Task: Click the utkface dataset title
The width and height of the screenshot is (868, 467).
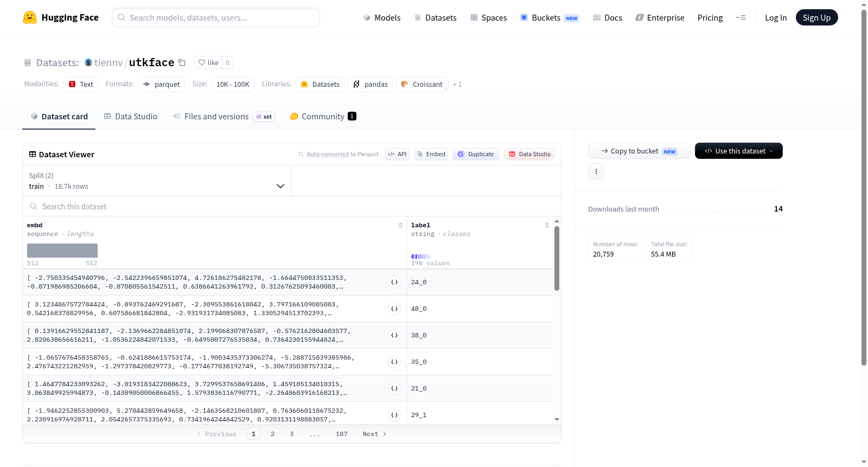Action: coord(151,63)
